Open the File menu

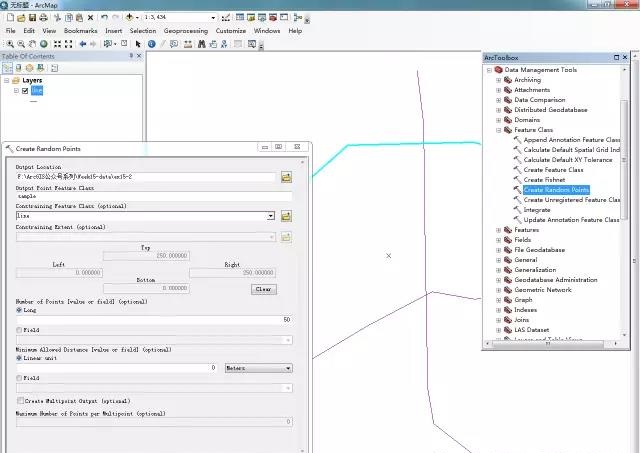point(11,31)
